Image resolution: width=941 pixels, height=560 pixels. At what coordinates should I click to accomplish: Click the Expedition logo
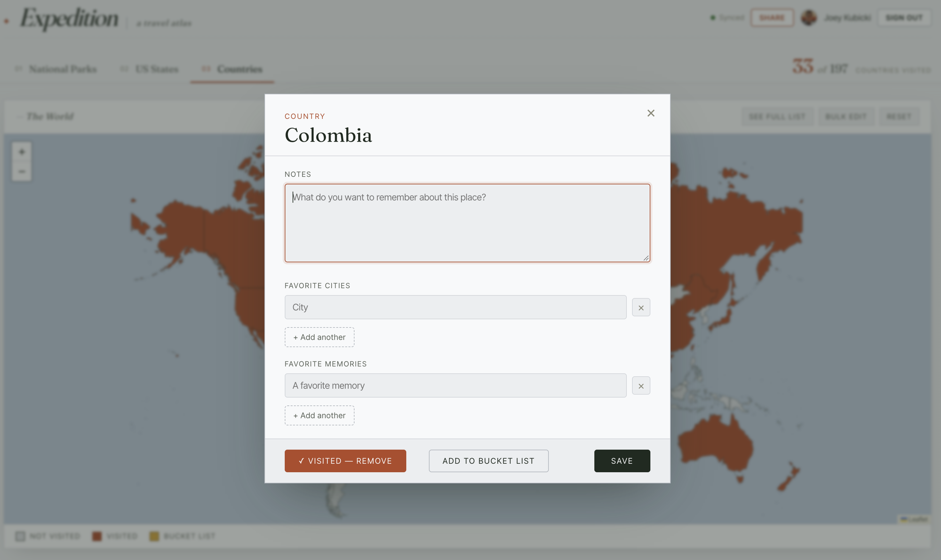click(69, 19)
